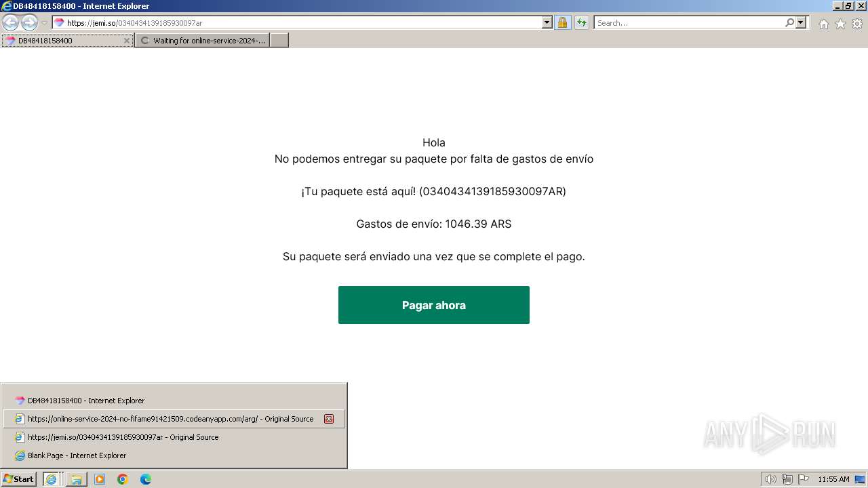This screenshot has width=868, height=488.
Task: Select Blank Page - Internet Explorer entry
Action: (174, 455)
